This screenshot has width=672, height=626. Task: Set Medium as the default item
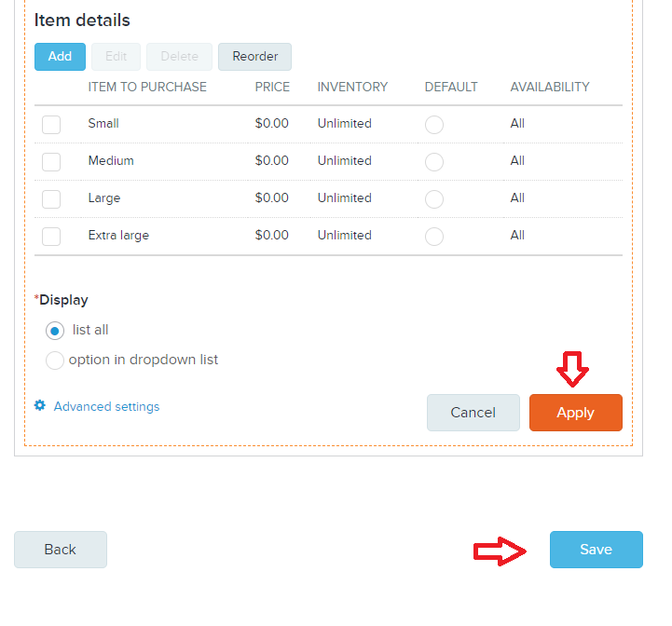(434, 162)
